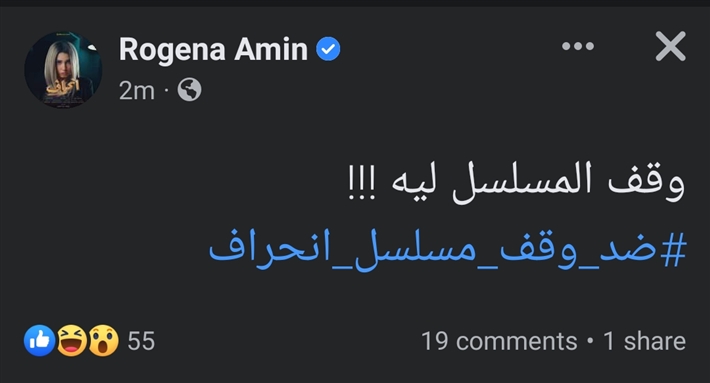This screenshot has width=710, height=383.
Task: Click the word انحراف ending the hashtag
Action: tap(270, 250)
